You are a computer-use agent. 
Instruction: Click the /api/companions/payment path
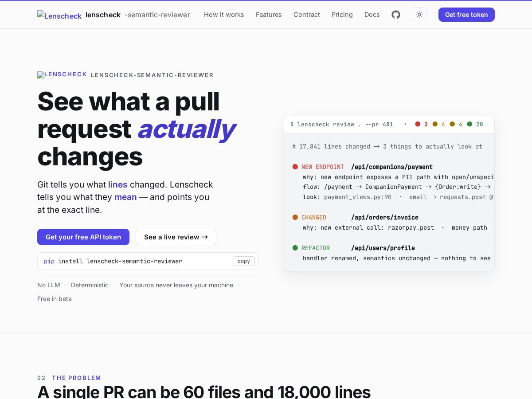coord(392,167)
